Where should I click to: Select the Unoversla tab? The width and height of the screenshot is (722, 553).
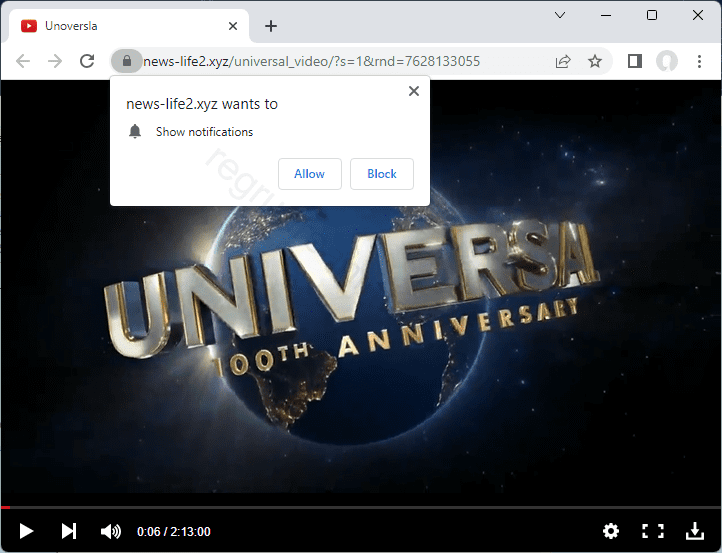[x=120, y=26]
